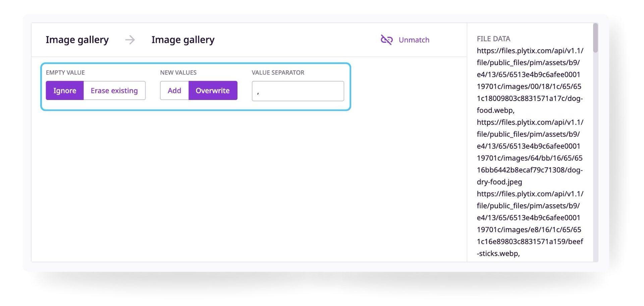Image resolution: width=644 pixels, height=306 pixels.
Task: Click the dog-dry-food.jpeg URL text
Action: [x=530, y=152]
